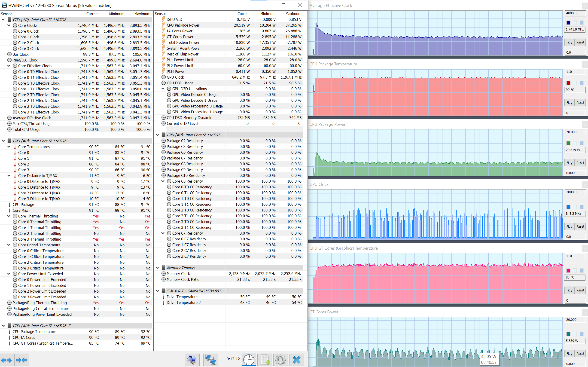
Task: Start logging with the sheet-plus icon
Action: click(x=265, y=360)
